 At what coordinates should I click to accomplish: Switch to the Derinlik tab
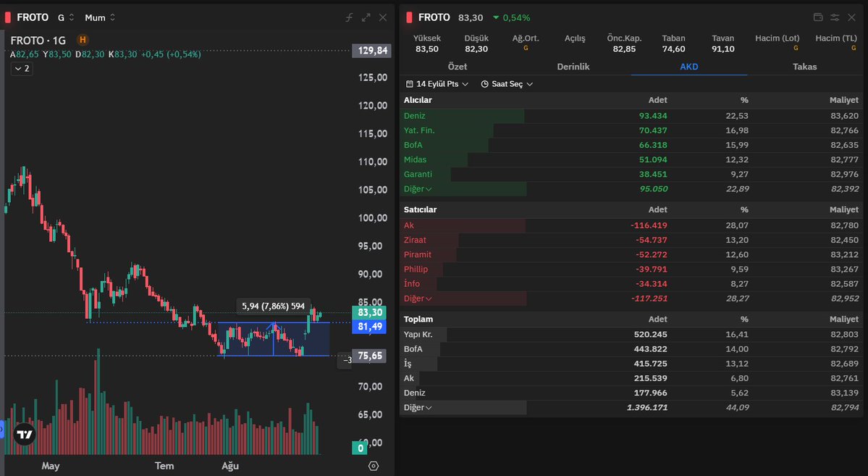(573, 67)
